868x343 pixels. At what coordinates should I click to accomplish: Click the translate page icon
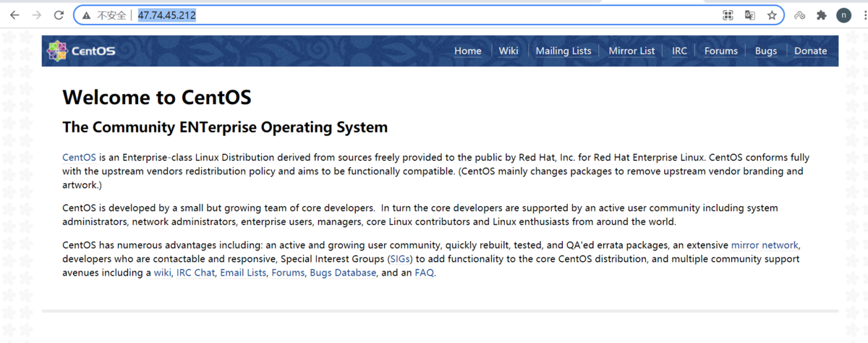pos(750,15)
